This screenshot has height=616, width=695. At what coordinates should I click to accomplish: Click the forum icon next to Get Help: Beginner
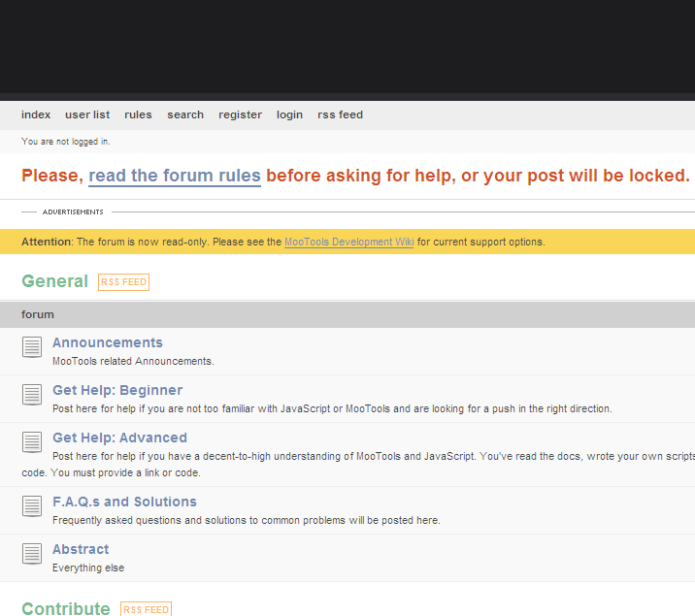[x=32, y=395]
